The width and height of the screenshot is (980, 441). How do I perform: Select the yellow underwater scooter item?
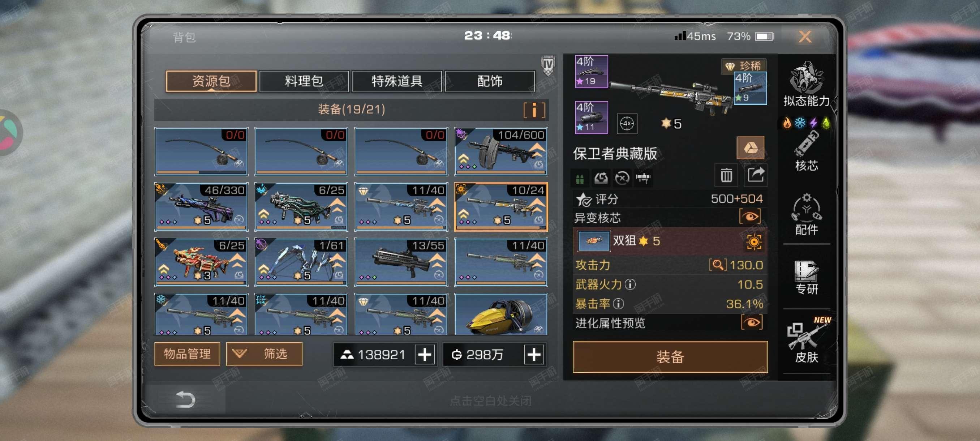point(500,314)
